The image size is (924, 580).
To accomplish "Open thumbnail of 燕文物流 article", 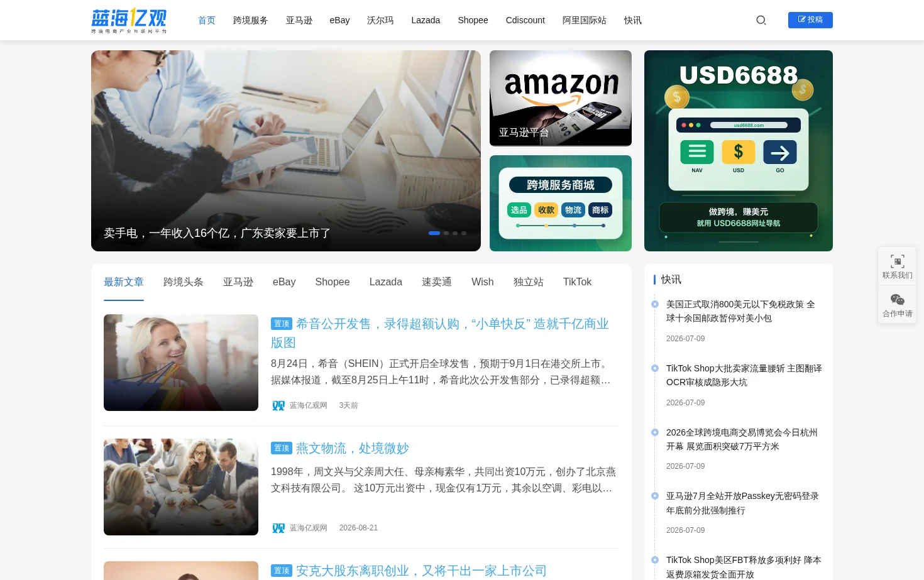I will click(x=181, y=487).
